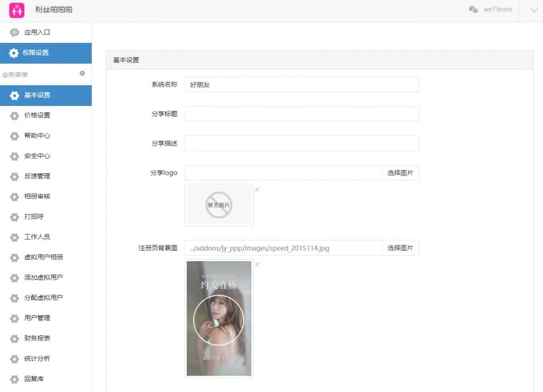Screen dimensions: 543x392
Task: Click 选择图片 button for 分享logo
Action: pos(400,173)
